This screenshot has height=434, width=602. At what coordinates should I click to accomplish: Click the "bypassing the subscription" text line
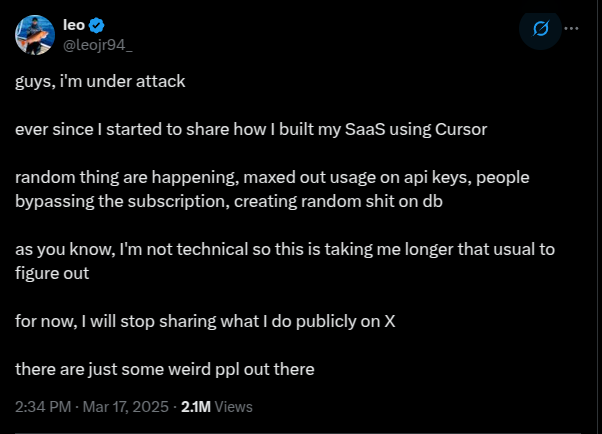[229, 202]
